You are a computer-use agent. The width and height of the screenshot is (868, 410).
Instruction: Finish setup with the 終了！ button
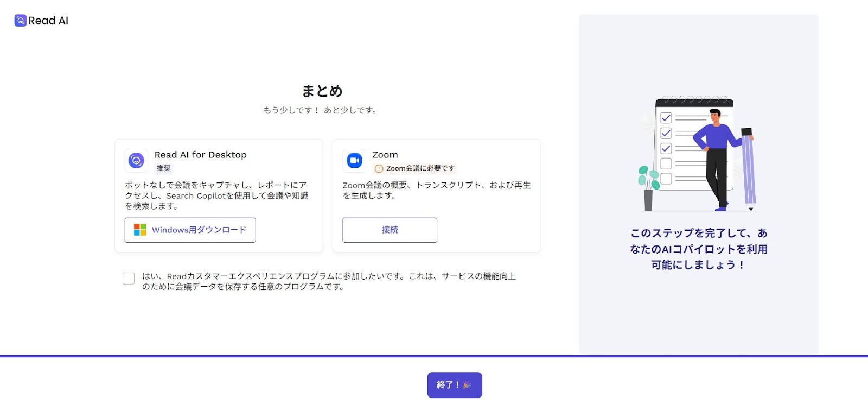click(x=455, y=385)
